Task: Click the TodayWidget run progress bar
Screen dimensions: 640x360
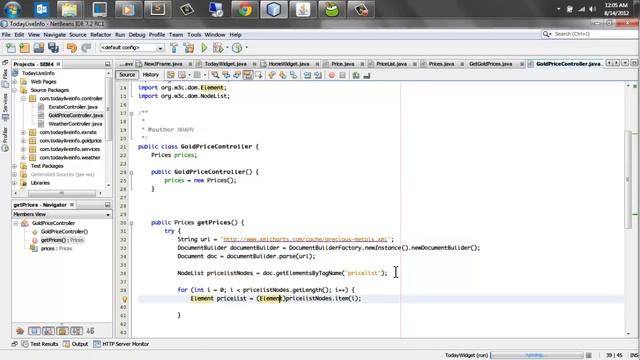Action: (537, 356)
